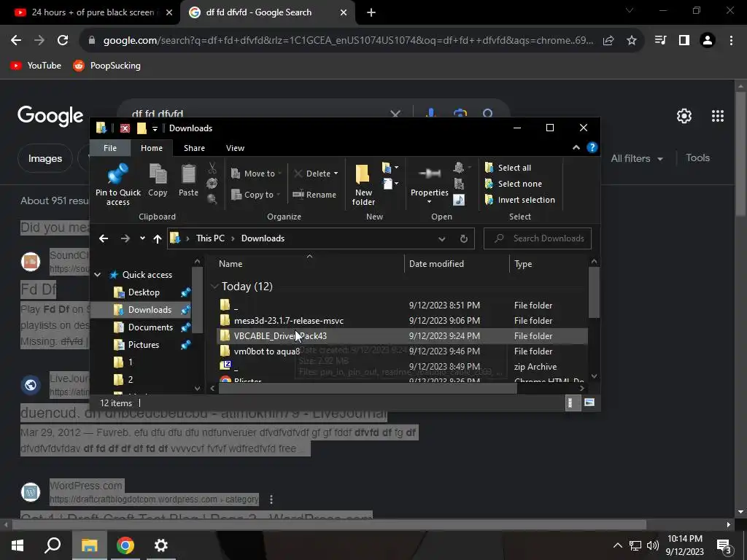Open Chrome three-dot menu
Image resolution: width=747 pixels, height=560 pixels.
[x=731, y=41]
